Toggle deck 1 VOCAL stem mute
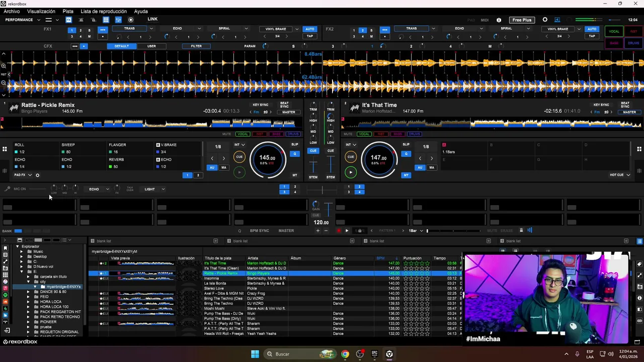The height and width of the screenshot is (362, 644). (x=243, y=134)
